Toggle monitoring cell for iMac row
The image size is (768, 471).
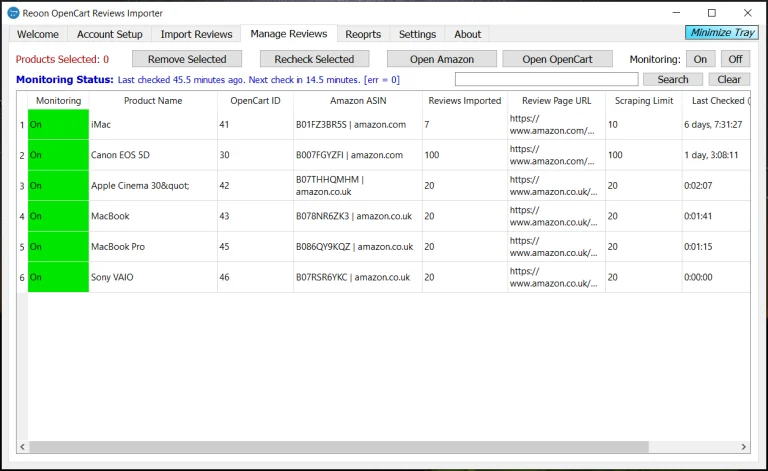58,124
